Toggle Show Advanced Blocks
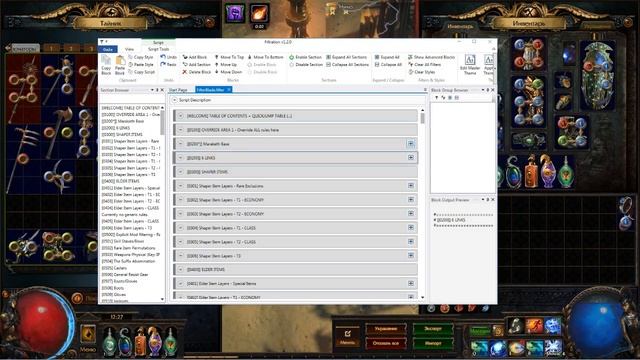This screenshot has width=640, height=360. click(x=431, y=57)
